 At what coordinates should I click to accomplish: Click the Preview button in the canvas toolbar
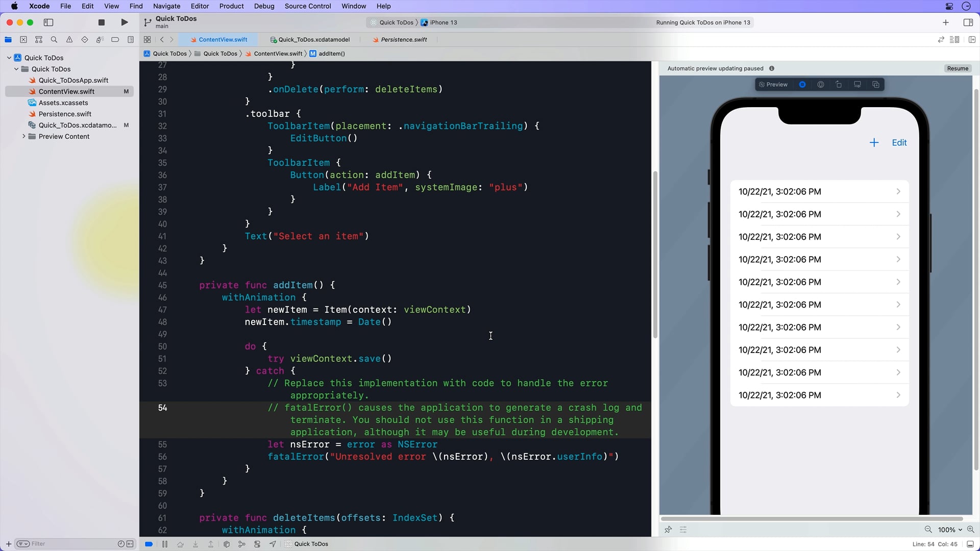(773, 85)
